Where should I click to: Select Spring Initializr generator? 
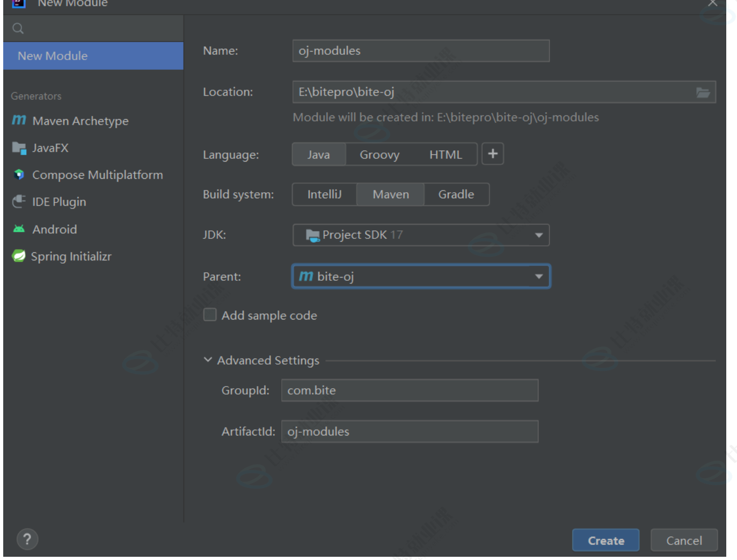(x=93, y=256)
